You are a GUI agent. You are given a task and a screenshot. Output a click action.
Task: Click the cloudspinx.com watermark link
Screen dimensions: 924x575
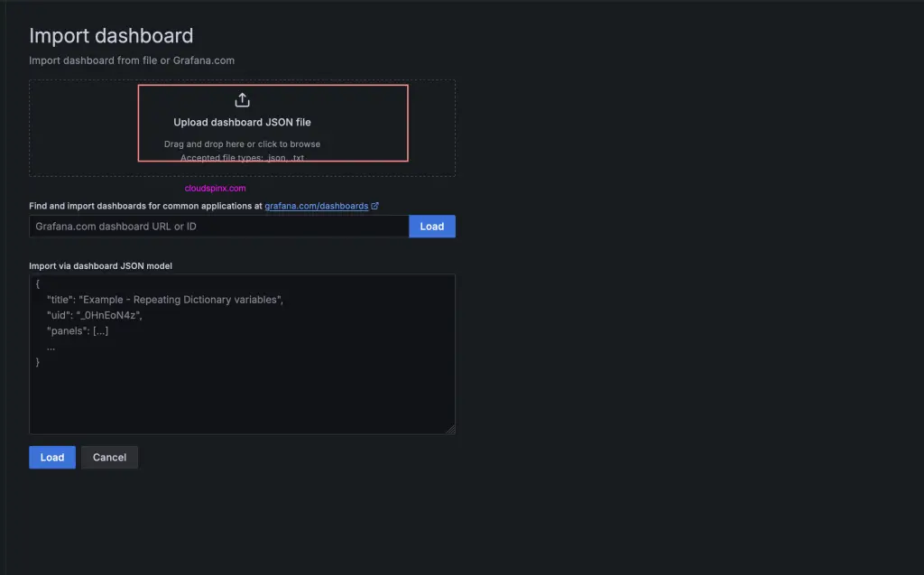(x=214, y=187)
